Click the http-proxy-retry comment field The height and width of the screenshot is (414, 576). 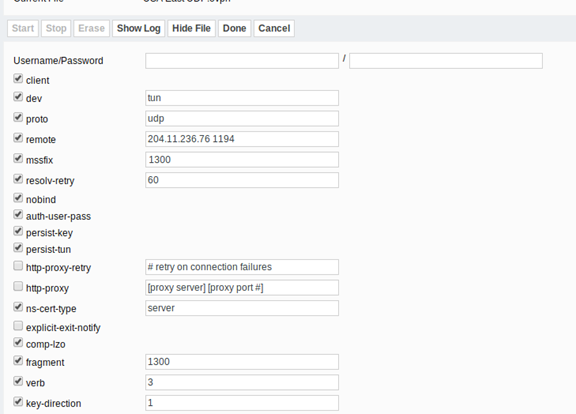coord(242,267)
